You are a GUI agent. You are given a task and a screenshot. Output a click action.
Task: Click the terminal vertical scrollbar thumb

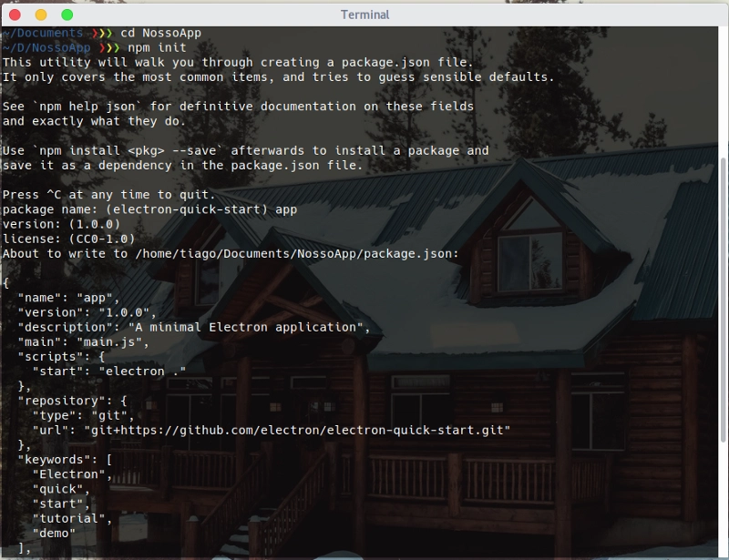[723, 300]
